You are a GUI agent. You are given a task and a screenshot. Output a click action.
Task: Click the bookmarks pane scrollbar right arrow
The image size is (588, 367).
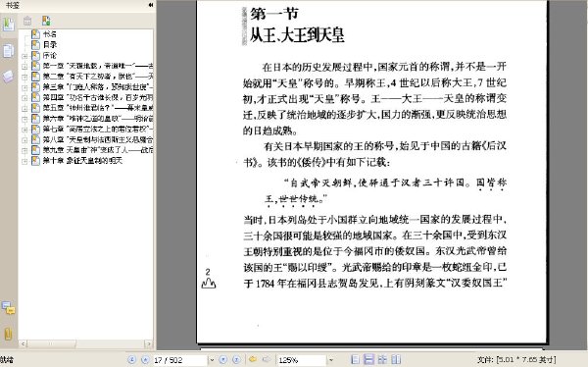pyautogui.click(x=149, y=343)
